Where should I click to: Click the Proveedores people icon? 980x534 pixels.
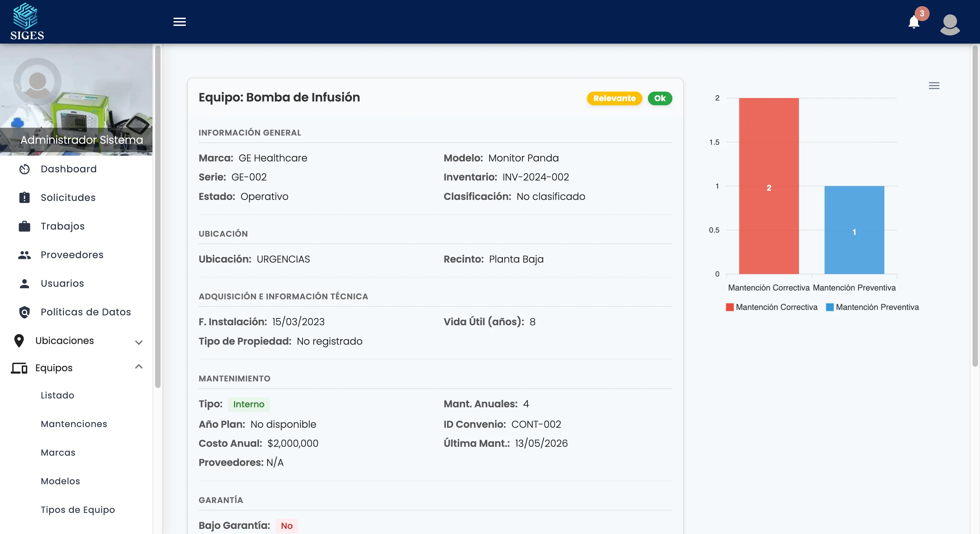(x=24, y=255)
